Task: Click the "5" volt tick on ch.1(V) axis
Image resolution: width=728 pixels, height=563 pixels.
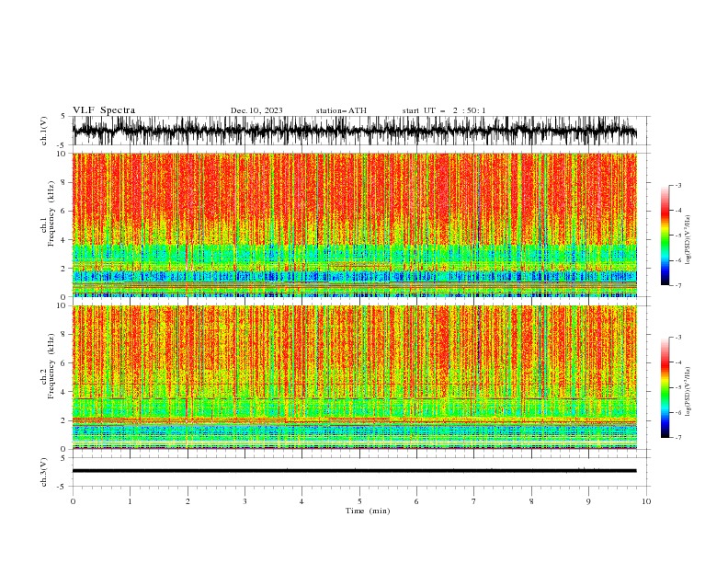Action: tap(63, 116)
